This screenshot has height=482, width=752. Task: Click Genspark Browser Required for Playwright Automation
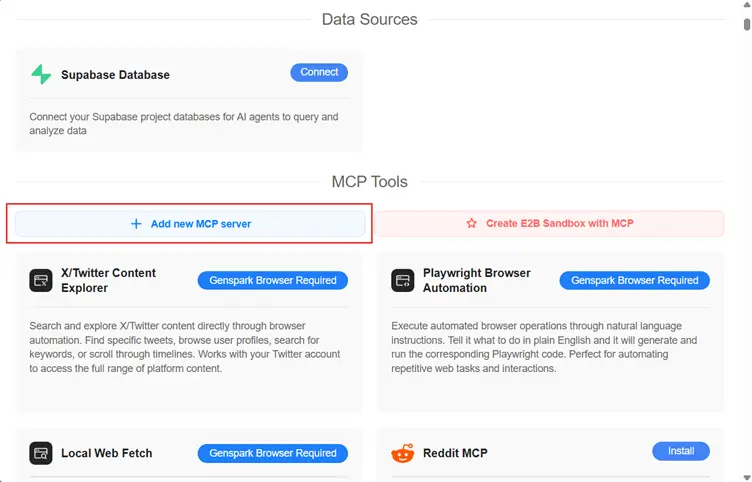point(634,281)
